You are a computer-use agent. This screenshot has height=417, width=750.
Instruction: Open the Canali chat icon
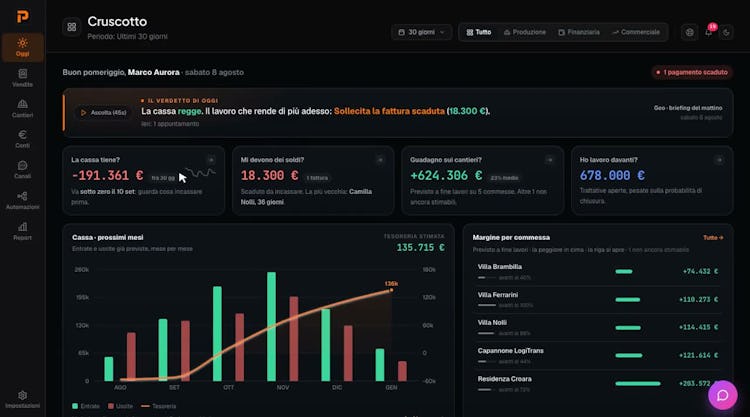[22, 170]
